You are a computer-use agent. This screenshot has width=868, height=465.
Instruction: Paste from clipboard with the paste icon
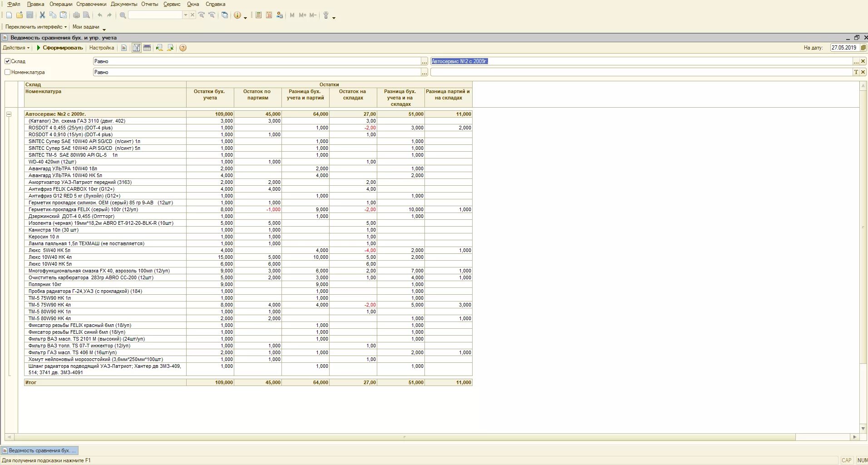63,15
